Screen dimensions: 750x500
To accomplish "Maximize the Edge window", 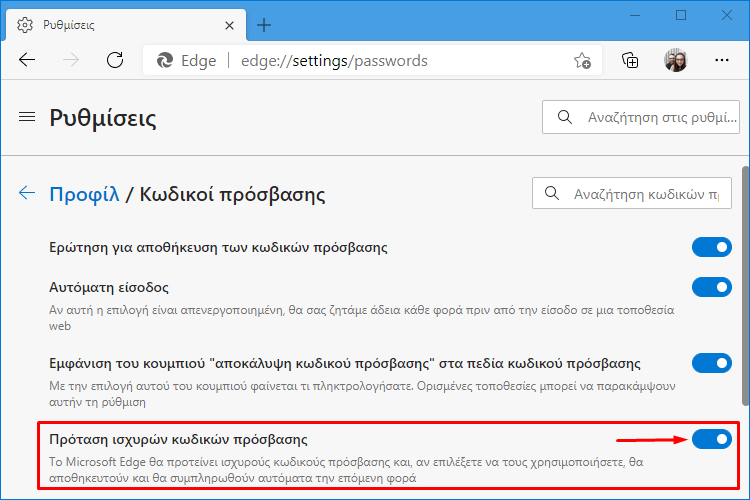I will (681, 15).
